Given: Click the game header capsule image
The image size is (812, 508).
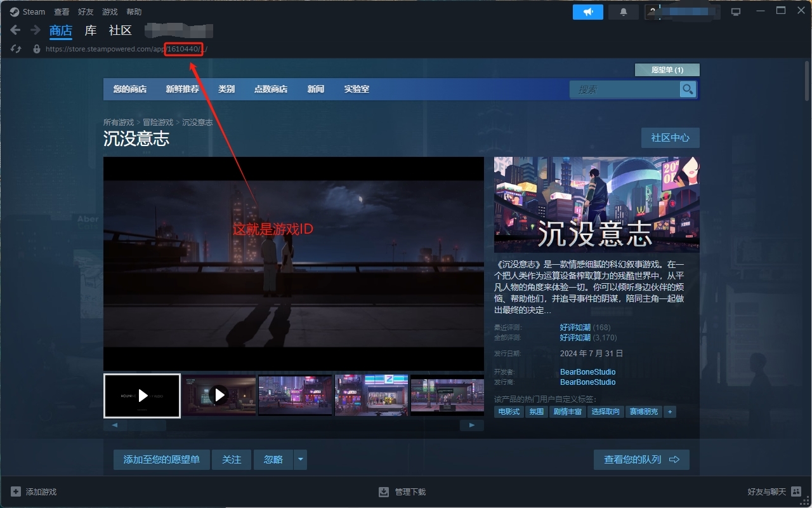Looking at the screenshot, I should 597,204.
